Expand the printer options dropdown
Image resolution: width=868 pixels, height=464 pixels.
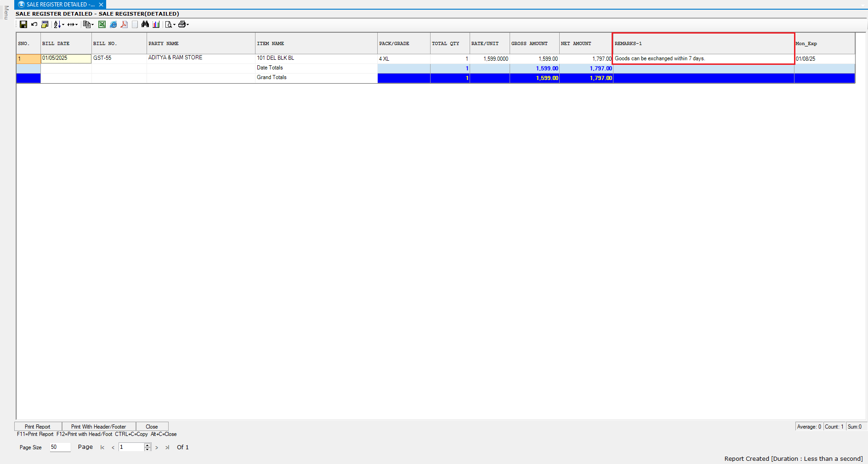(x=187, y=25)
